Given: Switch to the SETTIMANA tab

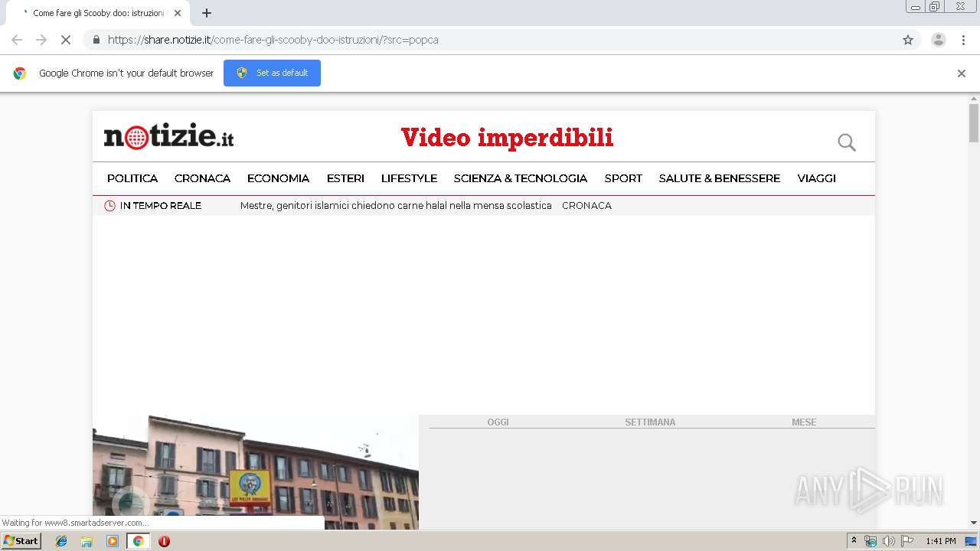Looking at the screenshot, I should pyautogui.click(x=650, y=422).
